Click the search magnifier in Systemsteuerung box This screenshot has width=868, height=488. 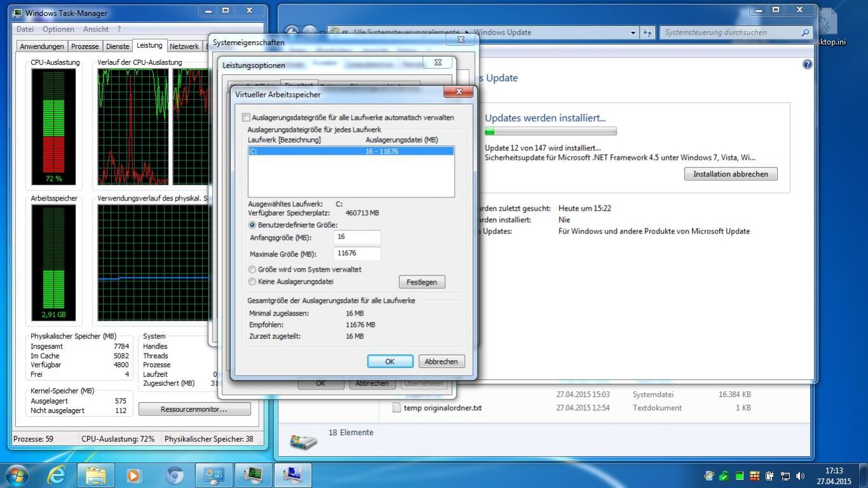(805, 32)
